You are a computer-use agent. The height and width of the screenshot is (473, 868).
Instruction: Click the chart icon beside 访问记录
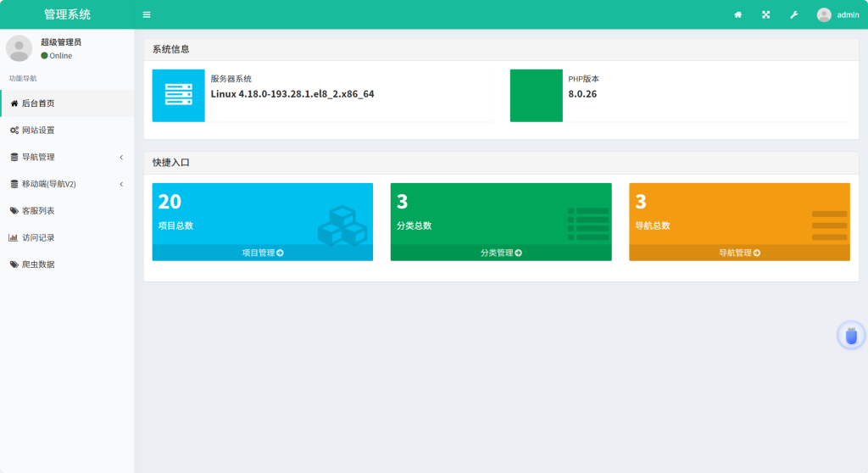14,238
